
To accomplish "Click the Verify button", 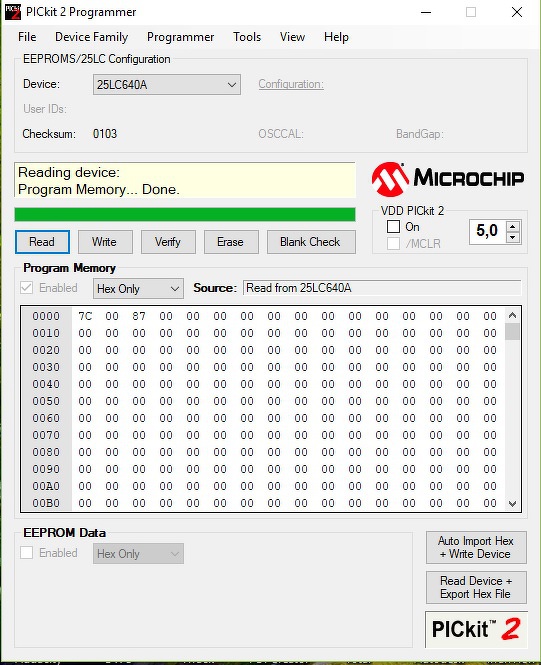I will click(168, 242).
